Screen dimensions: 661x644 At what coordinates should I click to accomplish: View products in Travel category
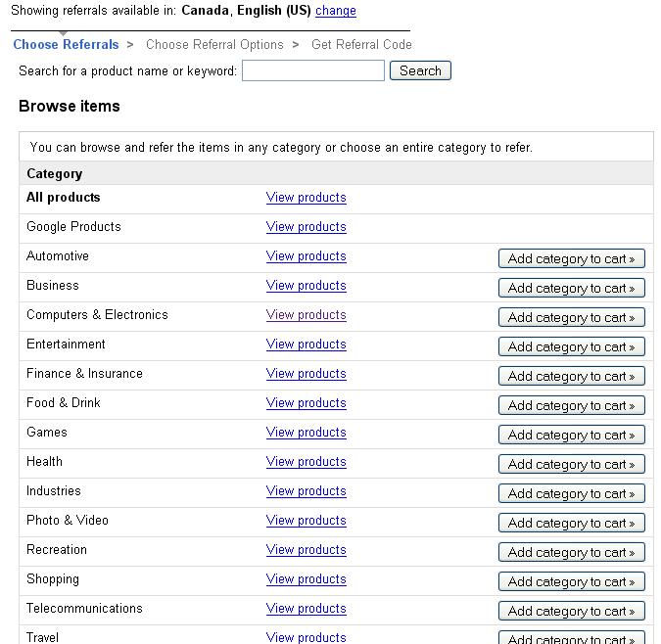pyautogui.click(x=307, y=637)
